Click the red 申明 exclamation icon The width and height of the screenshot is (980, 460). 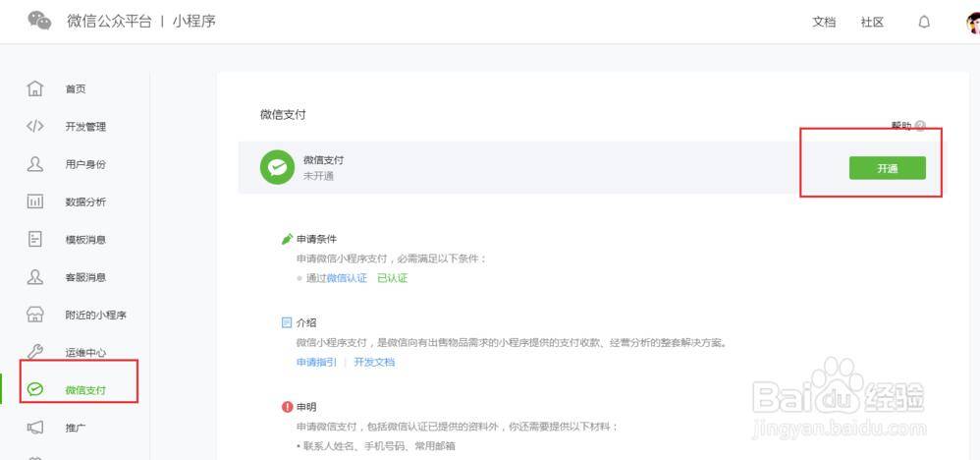[x=287, y=407]
